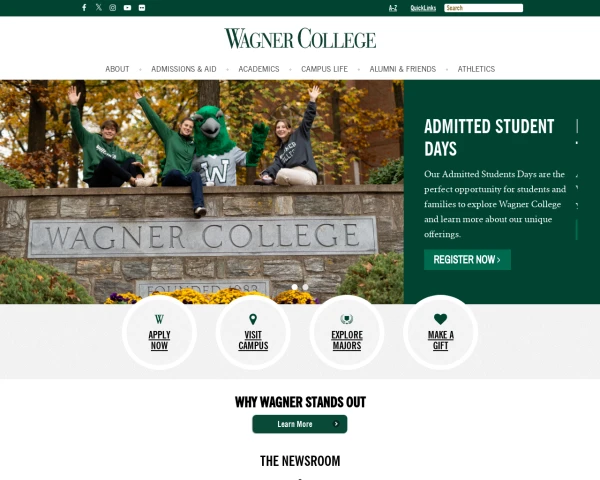Open the Campus Life menu
This screenshot has height=480, width=600.
click(324, 69)
